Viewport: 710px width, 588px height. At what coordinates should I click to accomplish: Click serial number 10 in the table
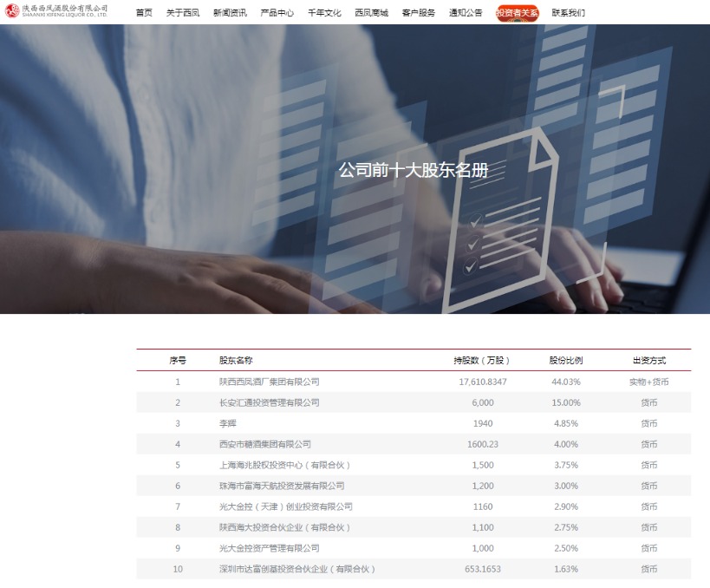click(178, 570)
